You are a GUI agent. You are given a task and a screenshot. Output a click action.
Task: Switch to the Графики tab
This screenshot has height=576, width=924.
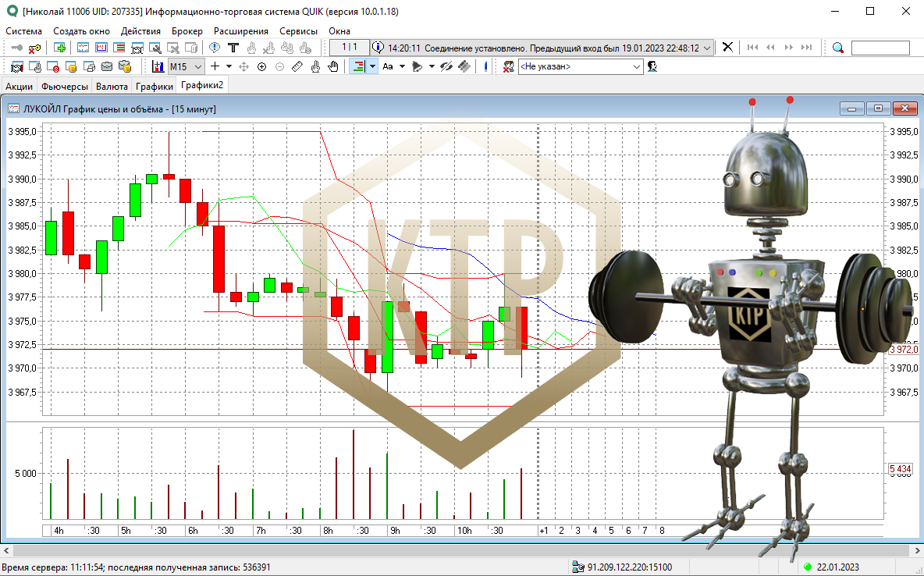(155, 86)
